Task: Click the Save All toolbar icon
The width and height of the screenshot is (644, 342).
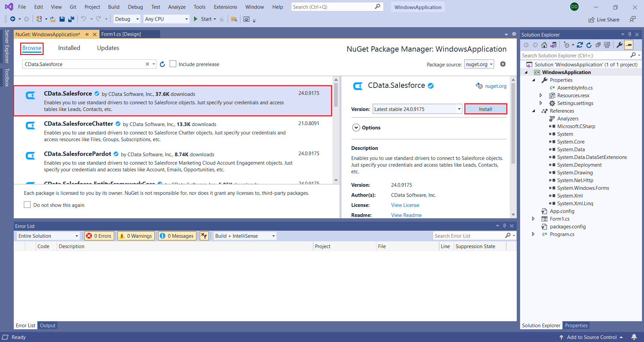Action: tap(71, 19)
